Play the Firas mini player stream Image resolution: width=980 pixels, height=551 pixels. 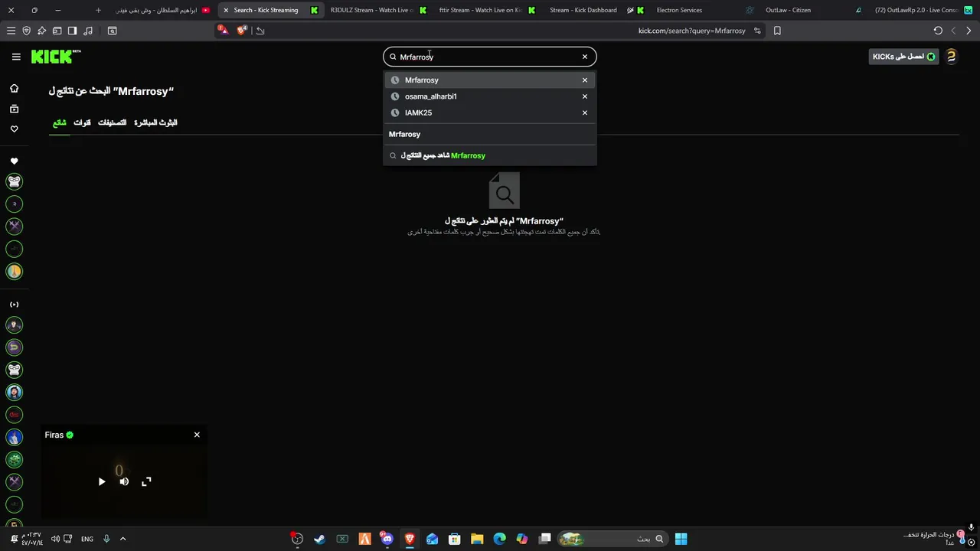pyautogui.click(x=102, y=481)
